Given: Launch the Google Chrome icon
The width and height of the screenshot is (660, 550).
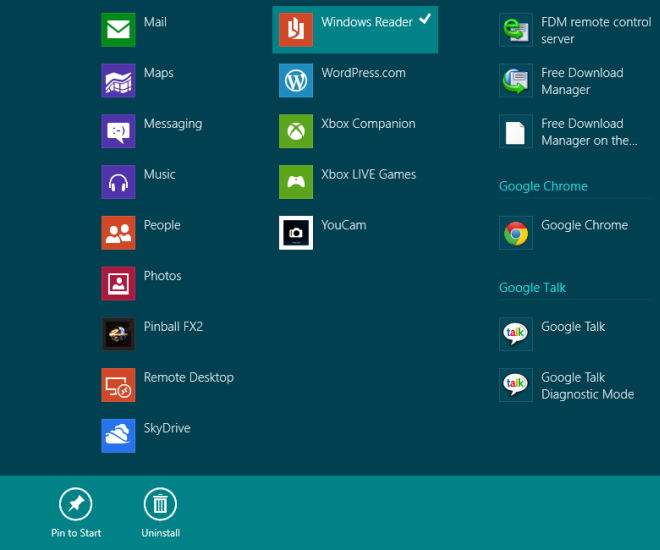Looking at the screenshot, I should tap(516, 233).
